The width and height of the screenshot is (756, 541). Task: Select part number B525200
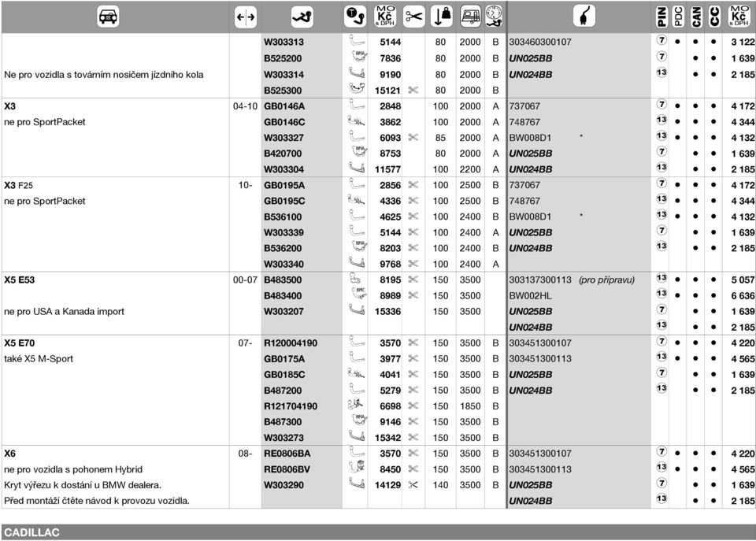pyautogui.click(x=283, y=58)
